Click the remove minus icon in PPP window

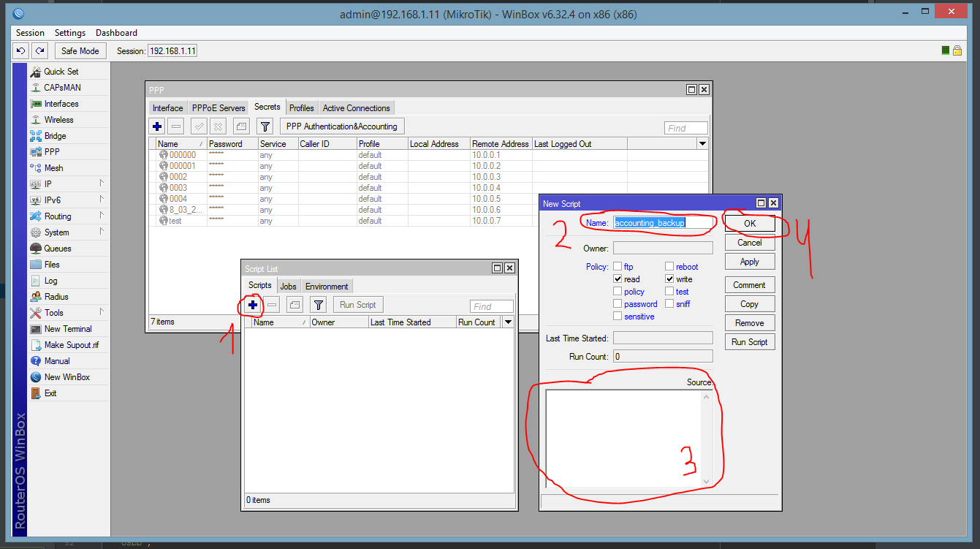tap(176, 126)
